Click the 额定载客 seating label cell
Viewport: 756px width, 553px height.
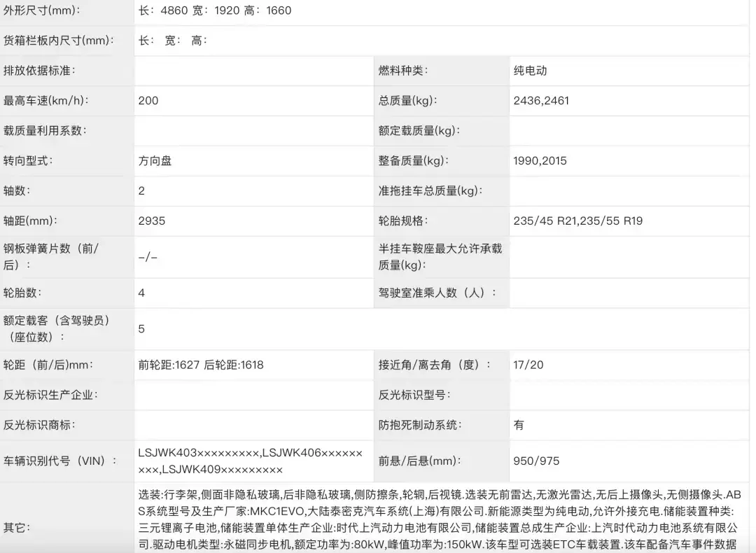56,329
